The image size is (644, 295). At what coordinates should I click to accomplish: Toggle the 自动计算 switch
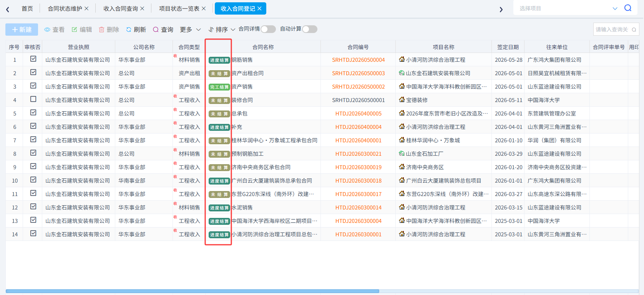(x=310, y=29)
